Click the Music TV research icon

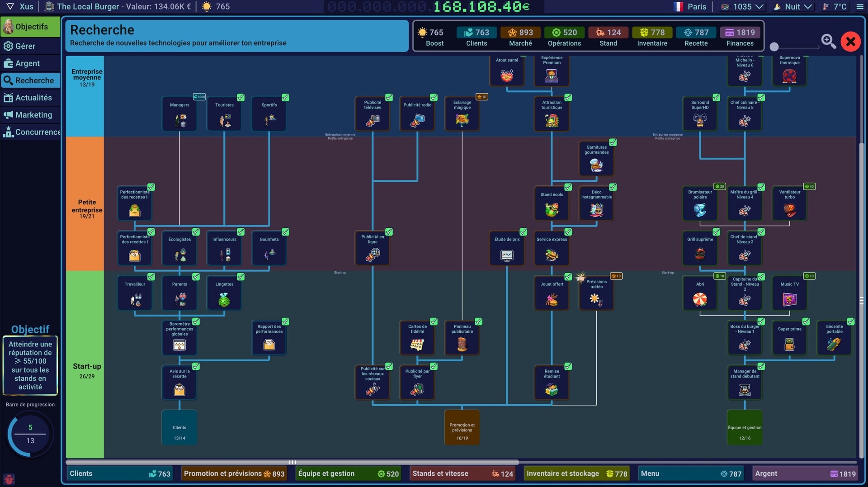pyautogui.click(x=789, y=299)
